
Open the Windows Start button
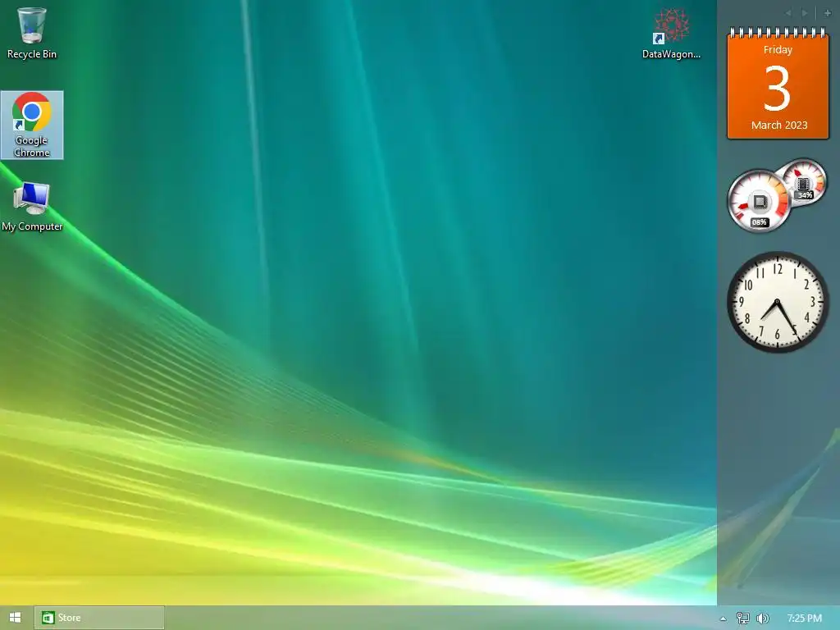tap(15, 618)
